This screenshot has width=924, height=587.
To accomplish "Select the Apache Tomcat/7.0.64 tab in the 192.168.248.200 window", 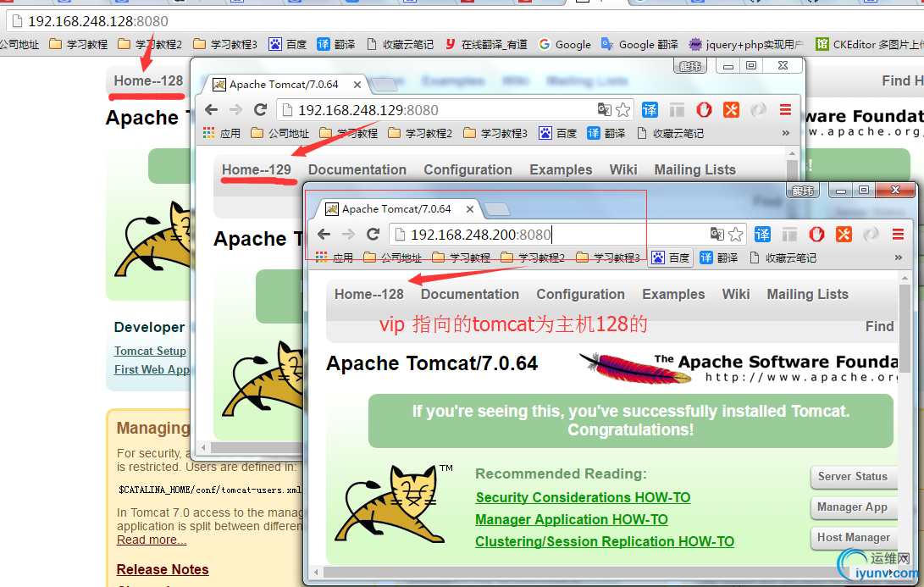I will click(396, 208).
